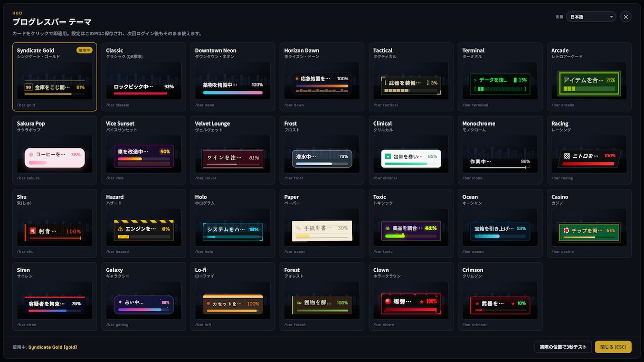The height and width of the screenshot is (362, 644).
Task: Click the /bar terminal command text
Action: [475, 105]
